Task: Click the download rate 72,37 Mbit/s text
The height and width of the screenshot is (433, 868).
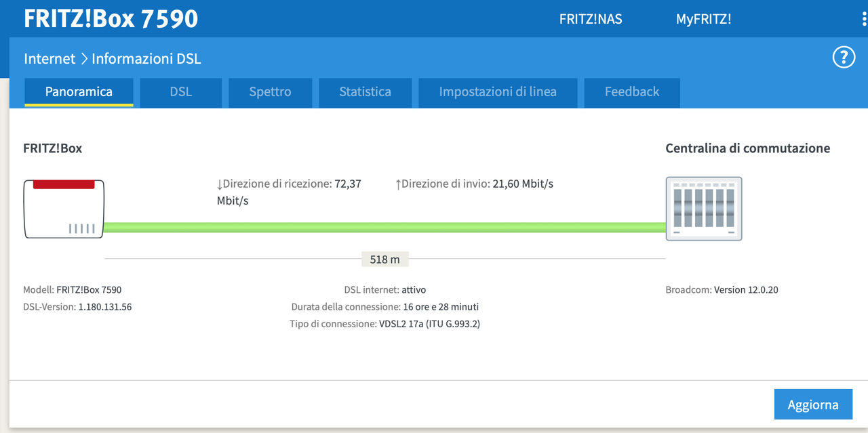Action: pyautogui.click(x=289, y=192)
